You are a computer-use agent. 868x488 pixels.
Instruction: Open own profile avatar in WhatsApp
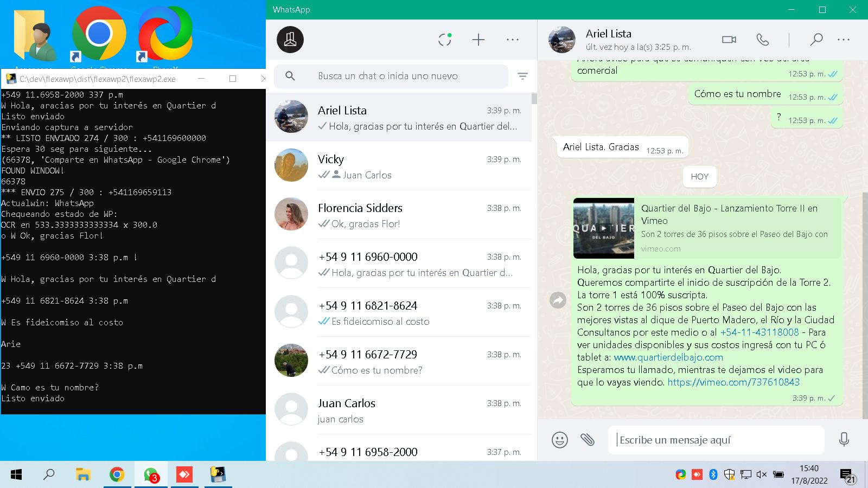(x=290, y=40)
